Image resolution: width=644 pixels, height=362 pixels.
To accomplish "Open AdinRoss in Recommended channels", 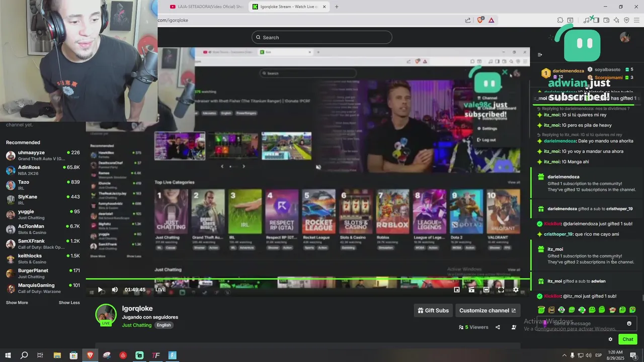I will click(42, 170).
